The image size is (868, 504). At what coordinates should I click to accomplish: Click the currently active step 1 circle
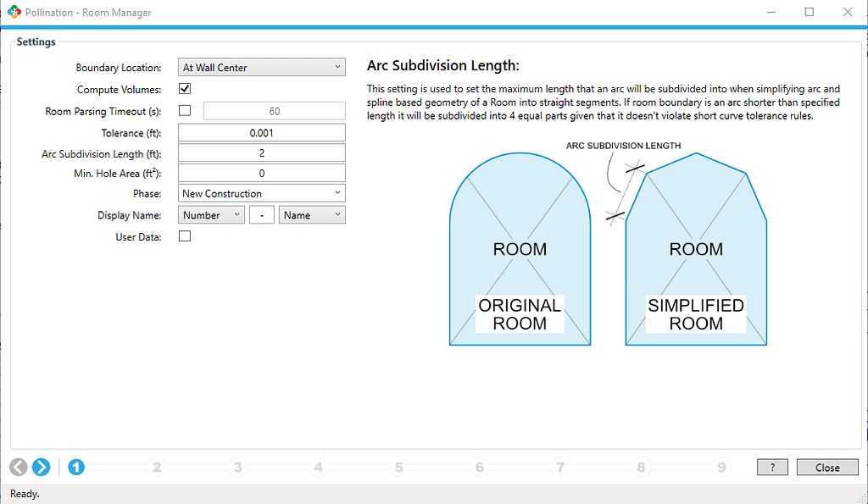76,467
